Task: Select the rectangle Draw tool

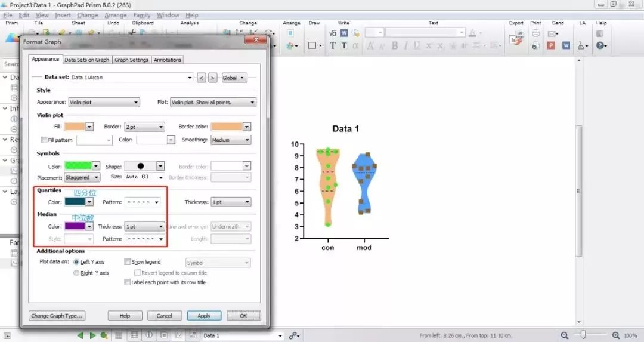Action: (312, 45)
